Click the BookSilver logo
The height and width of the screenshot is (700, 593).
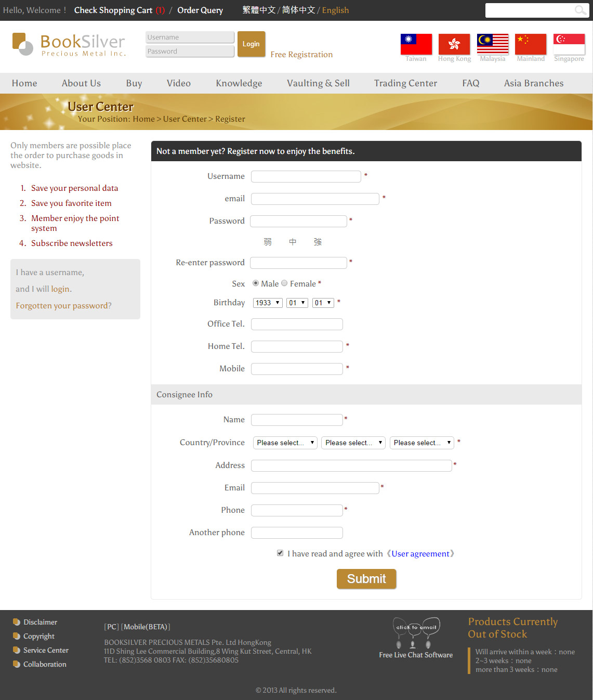pos(69,45)
